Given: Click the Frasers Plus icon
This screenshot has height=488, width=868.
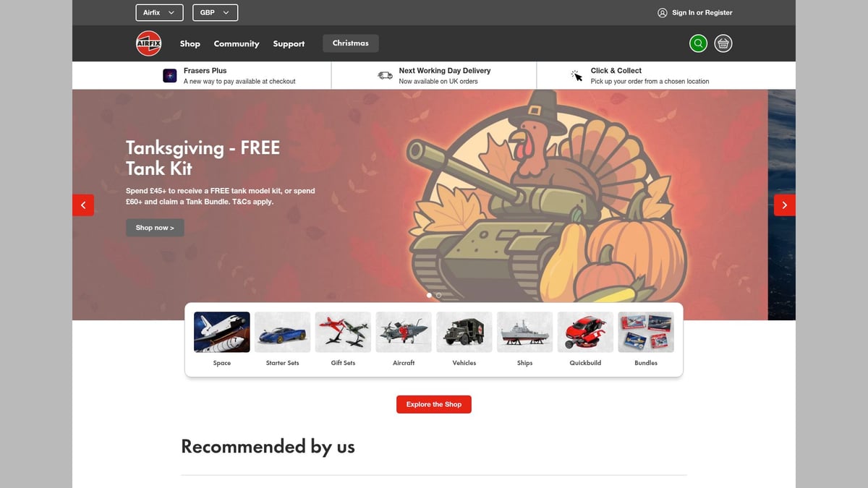Looking at the screenshot, I should click(x=170, y=75).
